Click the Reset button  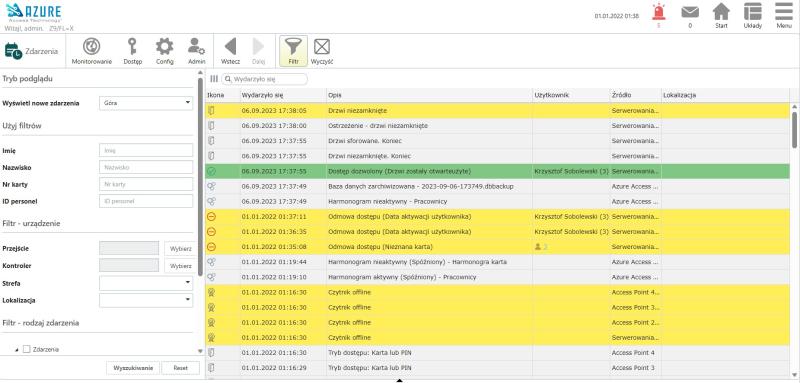181,368
